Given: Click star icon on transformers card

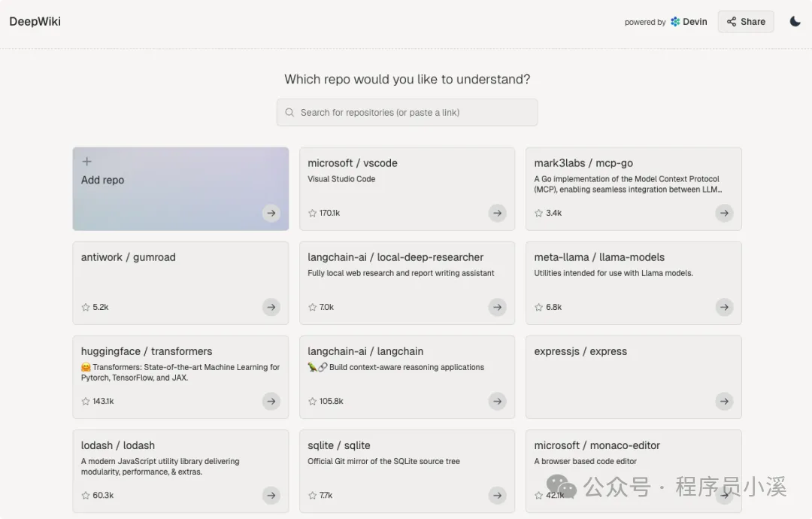Looking at the screenshot, I should pyautogui.click(x=86, y=401).
